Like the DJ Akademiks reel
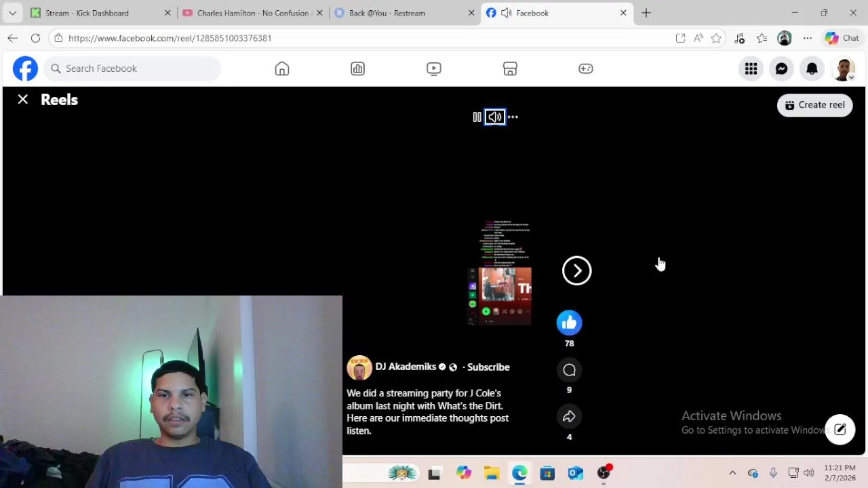The width and height of the screenshot is (868, 488). click(570, 323)
